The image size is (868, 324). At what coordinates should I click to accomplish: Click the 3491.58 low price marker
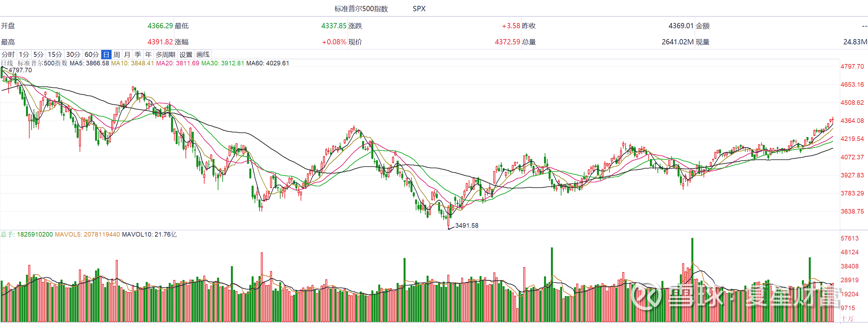pos(467,226)
